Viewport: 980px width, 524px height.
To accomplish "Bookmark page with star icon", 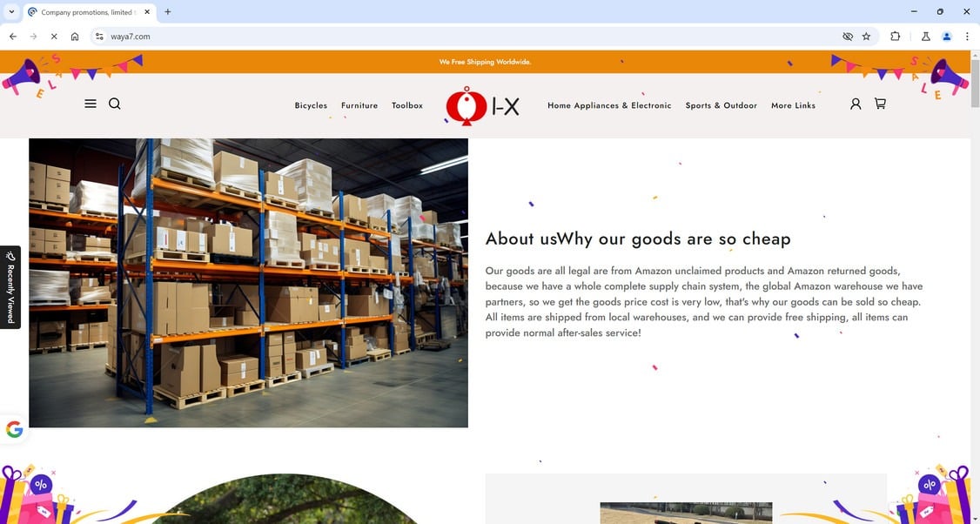I will (866, 37).
